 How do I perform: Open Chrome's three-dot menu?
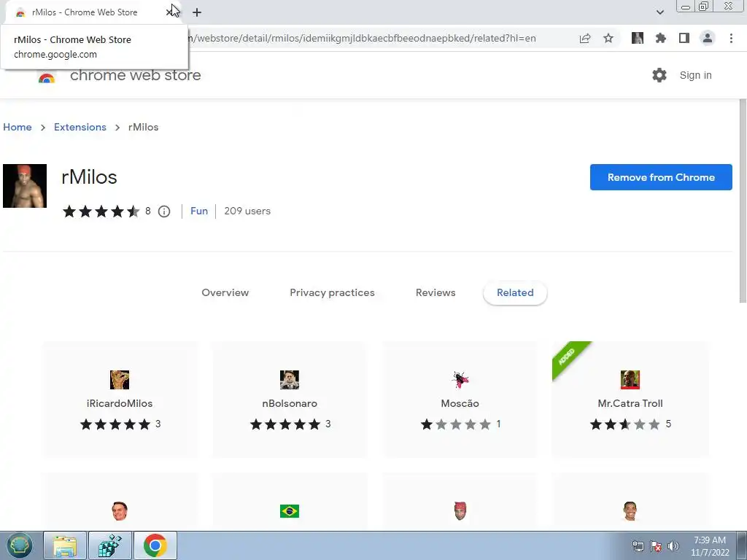point(731,38)
